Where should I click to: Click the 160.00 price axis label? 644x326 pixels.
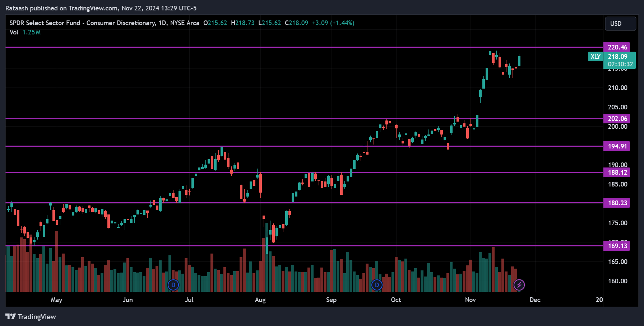click(617, 281)
